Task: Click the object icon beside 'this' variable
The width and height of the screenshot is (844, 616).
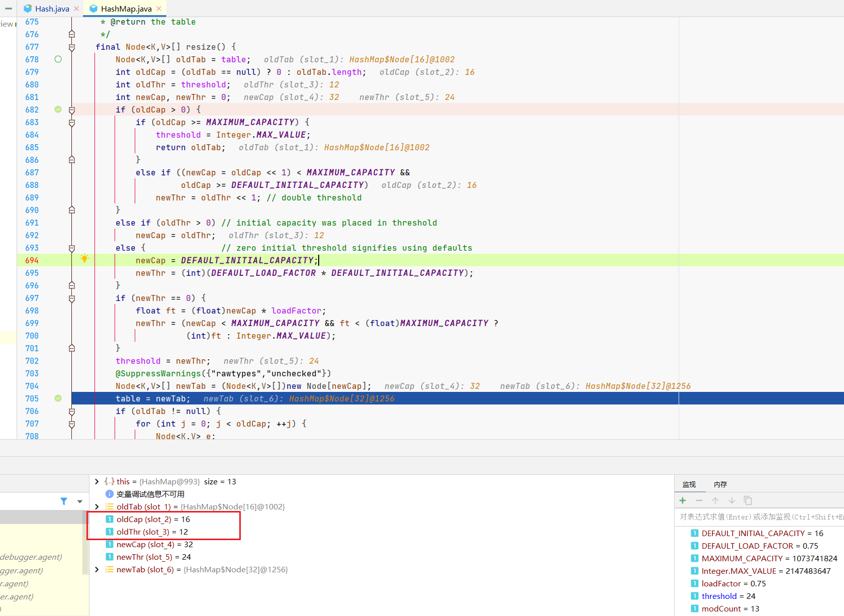Action: pyautogui.click(x=110, y=481)
